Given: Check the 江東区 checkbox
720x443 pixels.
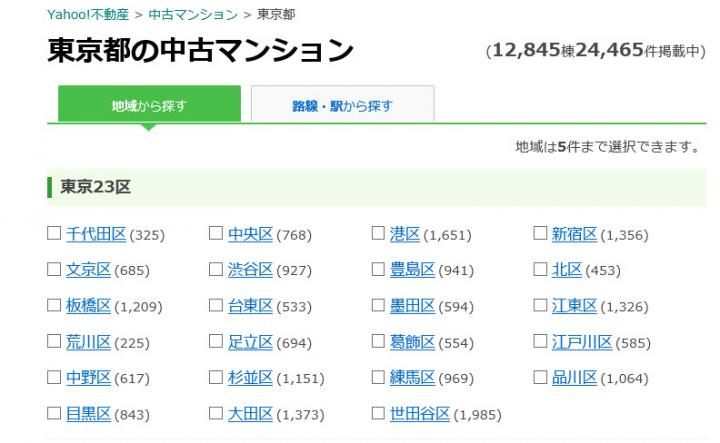Looking at the screenshot, I should (x=540, y=306).
